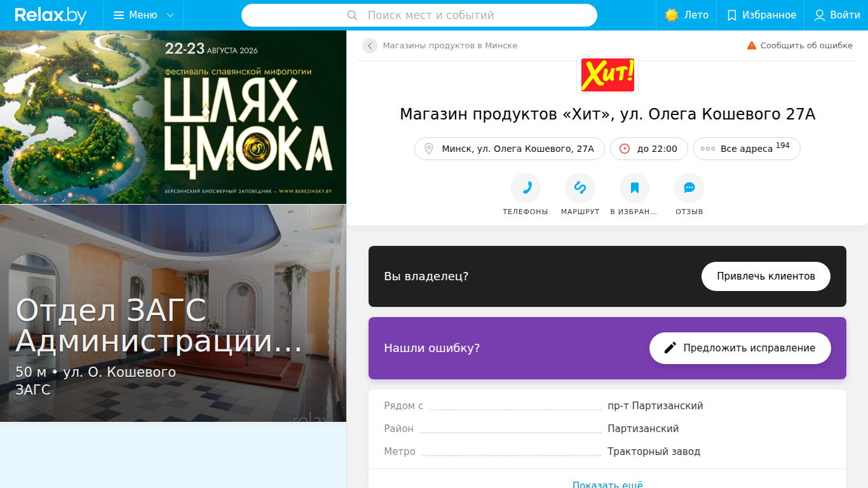Click the store title Магазин продуктов «Хит»
Image resolution: width=868 pixels, height=488 pixels.
point(607,114)
